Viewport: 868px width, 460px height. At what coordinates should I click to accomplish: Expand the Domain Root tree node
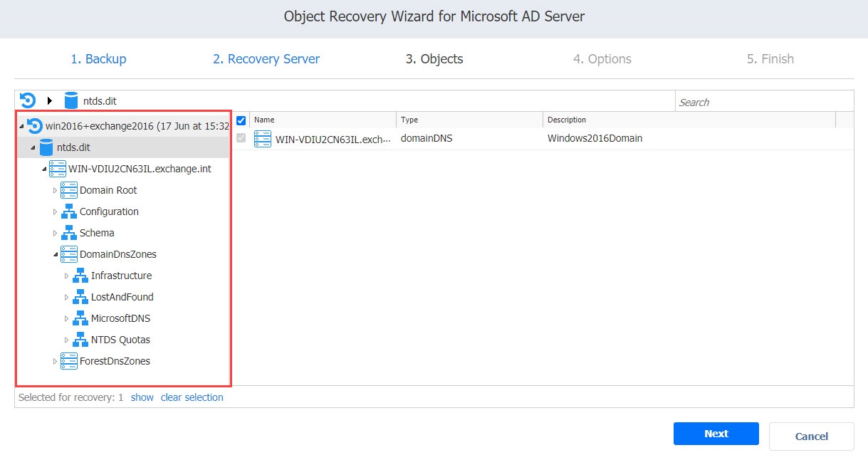[56, 190]
